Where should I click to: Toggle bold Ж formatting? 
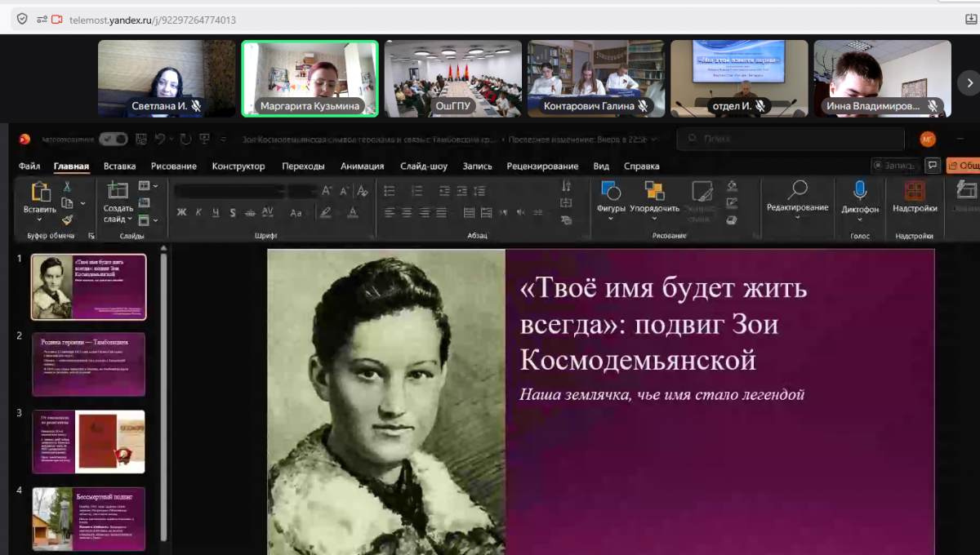pyautogui.click(x=181, y=213)
